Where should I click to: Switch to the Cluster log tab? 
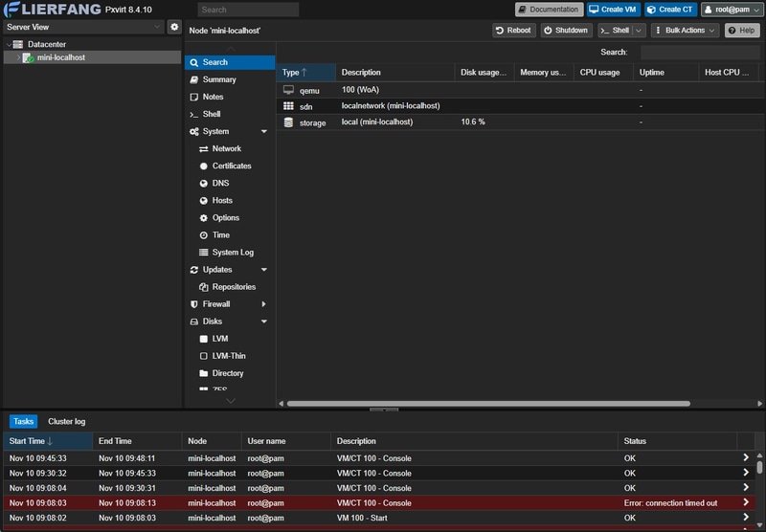tap(66, 421)
